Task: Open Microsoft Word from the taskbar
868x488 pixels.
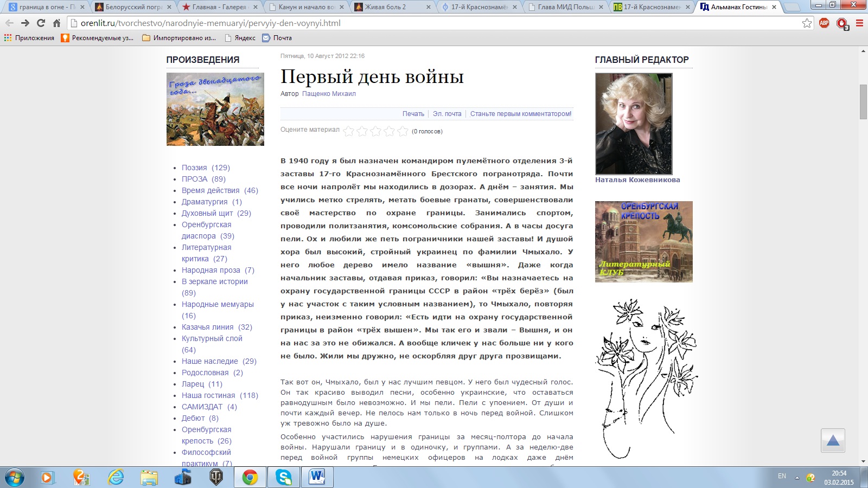Action: (316, 478)
